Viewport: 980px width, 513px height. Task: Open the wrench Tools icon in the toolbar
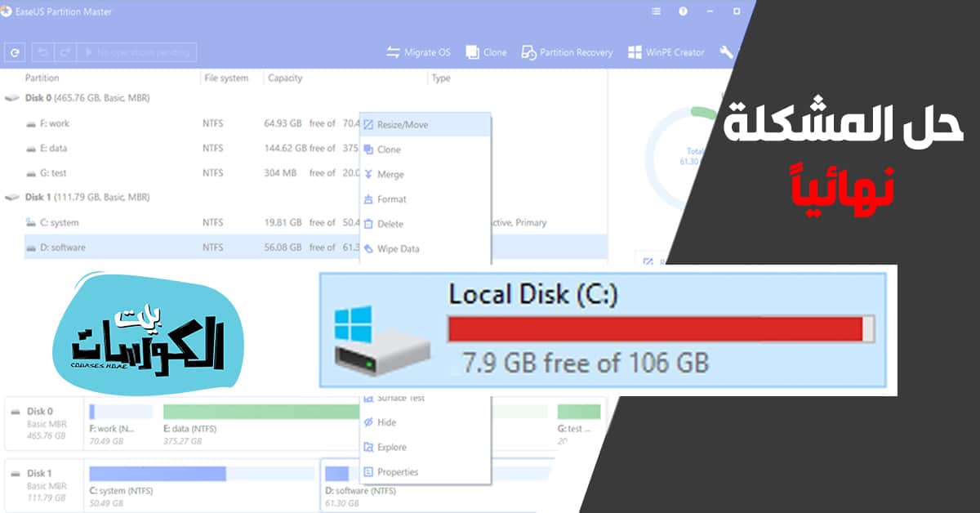pyautogui.click(x=726, y=52)
